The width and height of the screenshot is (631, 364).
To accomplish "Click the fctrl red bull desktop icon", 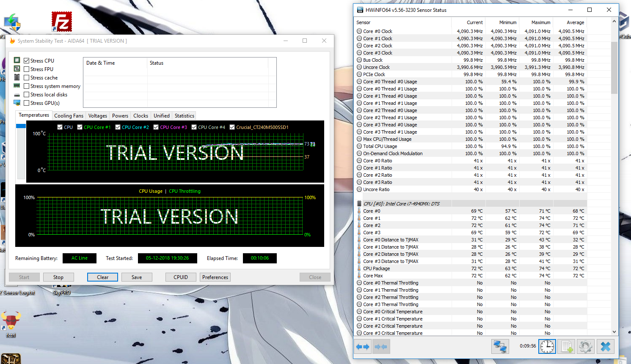I will tap(11, 322).
